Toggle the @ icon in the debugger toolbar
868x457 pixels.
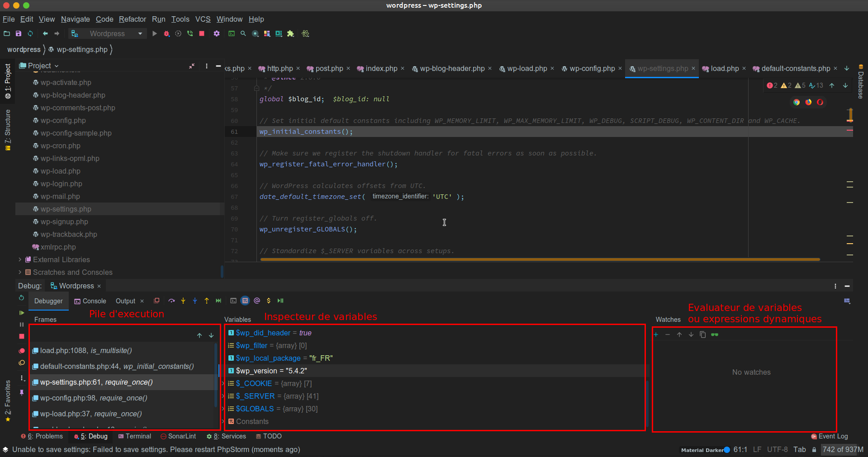pos(257,301)
